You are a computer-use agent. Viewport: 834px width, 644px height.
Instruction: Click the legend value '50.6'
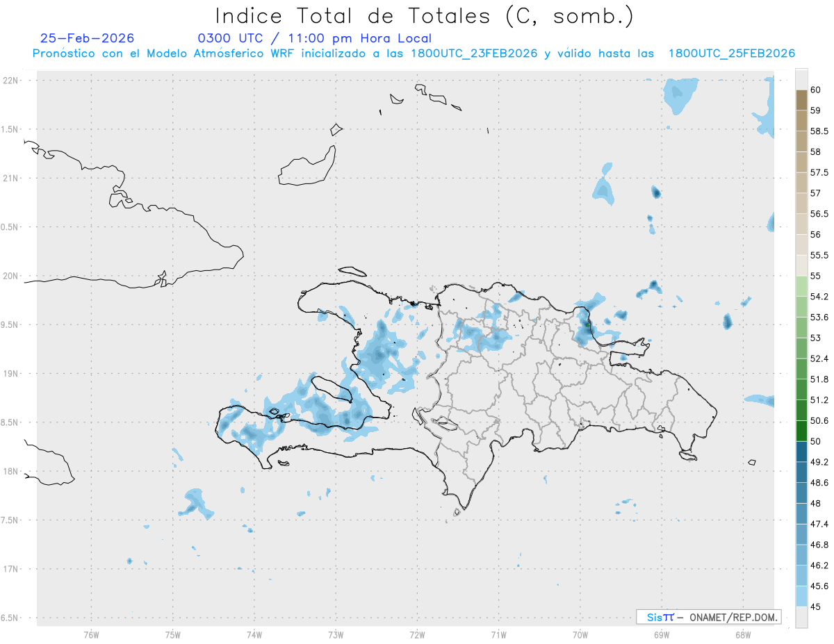819,420
